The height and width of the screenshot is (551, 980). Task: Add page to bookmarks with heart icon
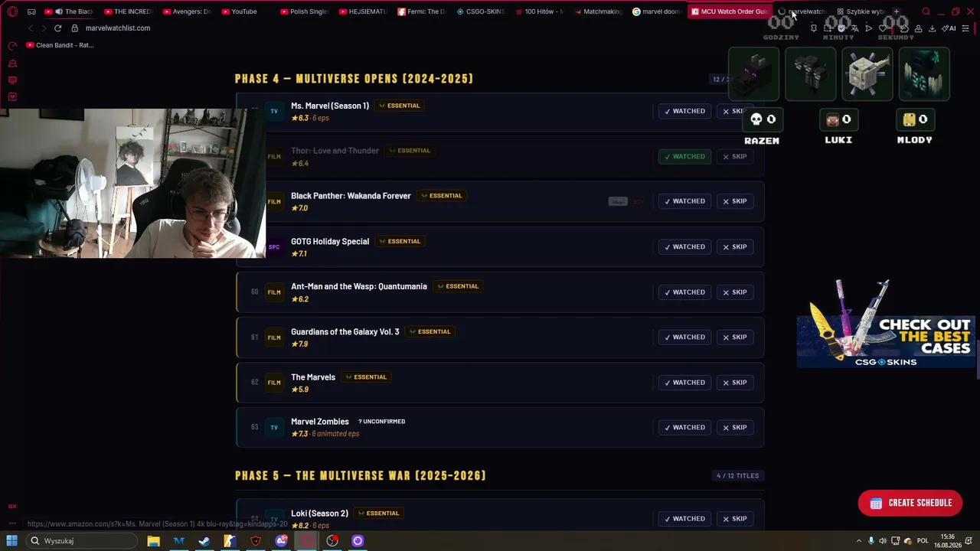point(883,28)
